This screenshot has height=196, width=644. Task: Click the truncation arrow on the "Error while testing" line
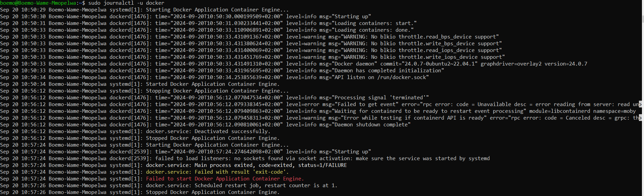pyautogui.click(x=640, y=118)
